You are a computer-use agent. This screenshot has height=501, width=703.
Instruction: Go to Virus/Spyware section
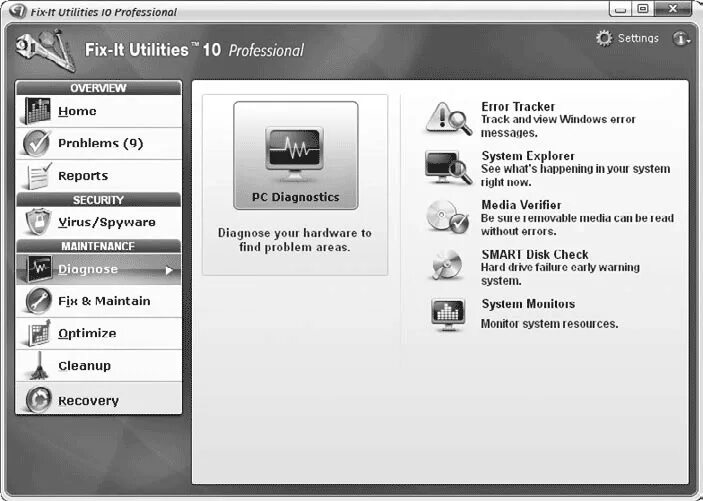coord(99,222)
